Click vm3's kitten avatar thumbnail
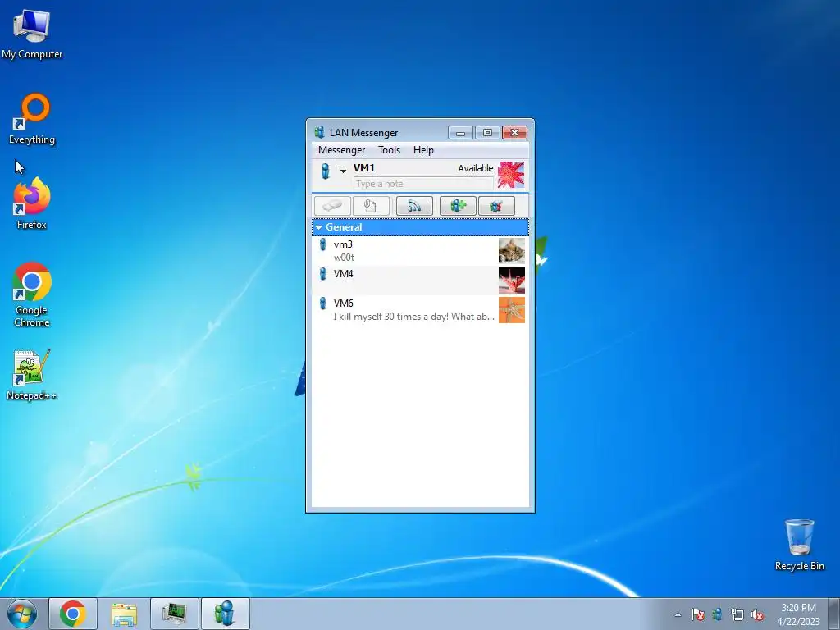This screenshot has height=630, width=840. (512, 251)
